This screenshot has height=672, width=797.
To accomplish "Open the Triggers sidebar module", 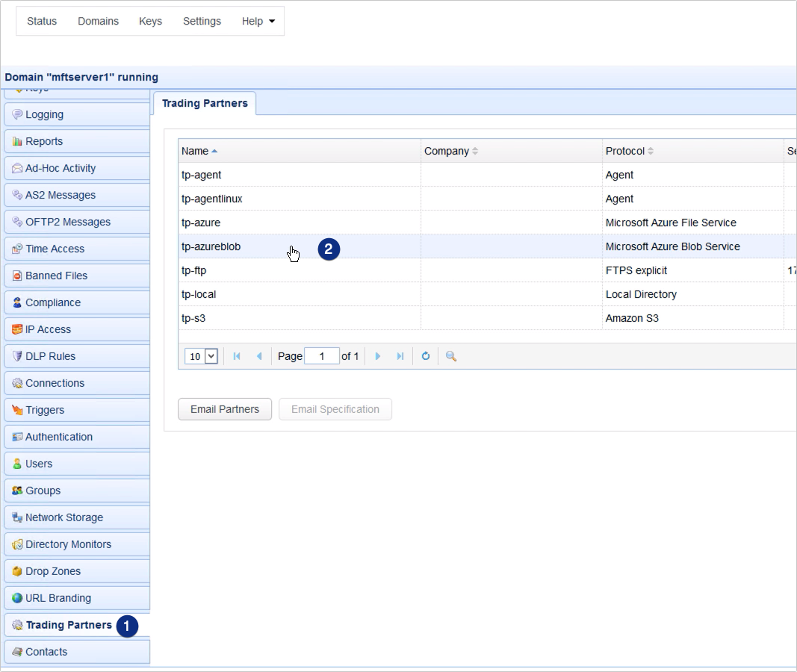I will [45, 410].
